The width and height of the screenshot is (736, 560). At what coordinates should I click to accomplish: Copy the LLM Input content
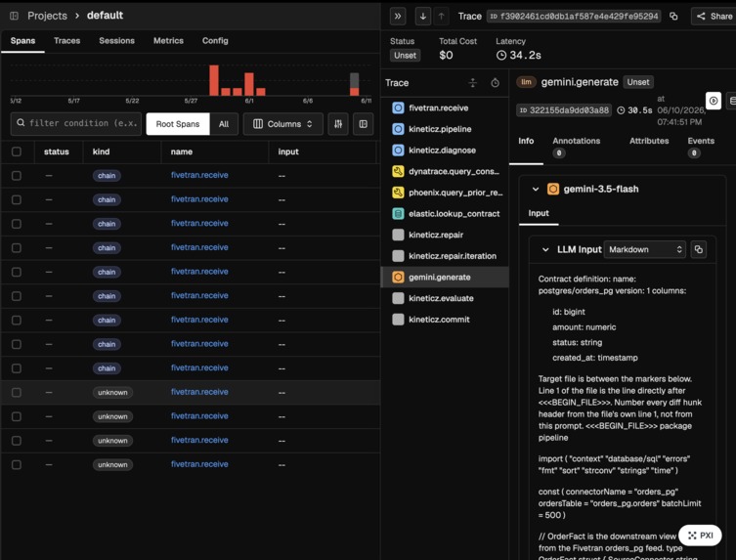pos(699,249)
